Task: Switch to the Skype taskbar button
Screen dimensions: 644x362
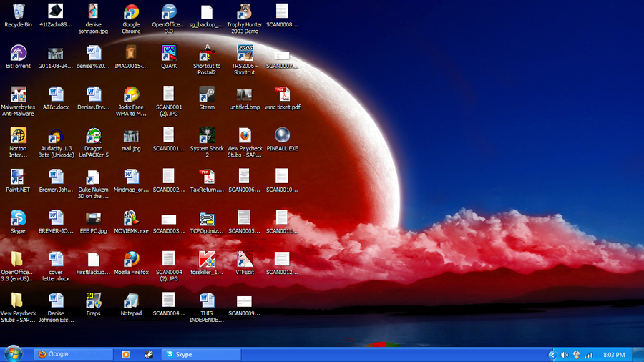Action: click(x=199, y=354)
